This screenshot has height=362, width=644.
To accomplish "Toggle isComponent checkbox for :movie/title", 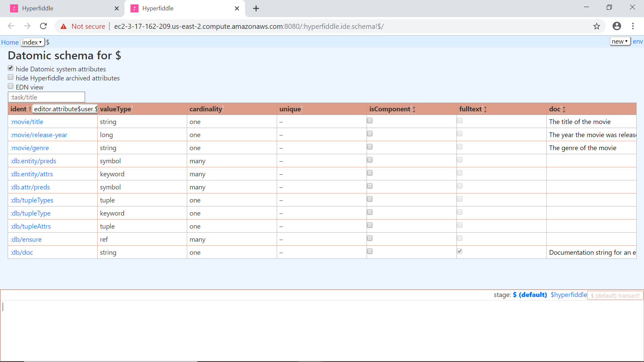I will 370,121.
